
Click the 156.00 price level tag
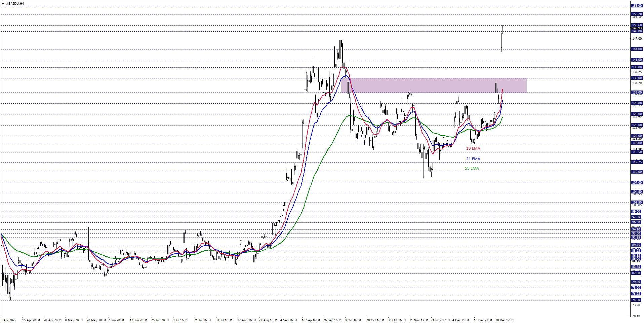click(x=637, y=6)
